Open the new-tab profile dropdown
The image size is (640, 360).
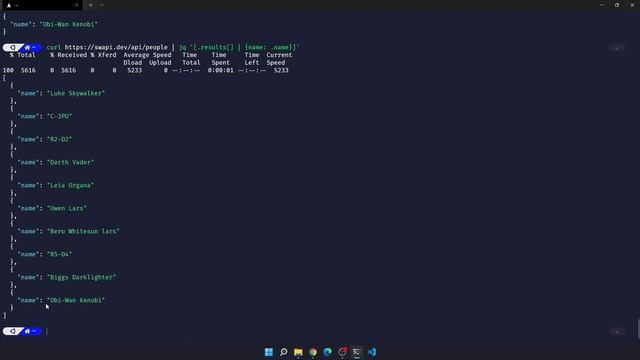102,5
